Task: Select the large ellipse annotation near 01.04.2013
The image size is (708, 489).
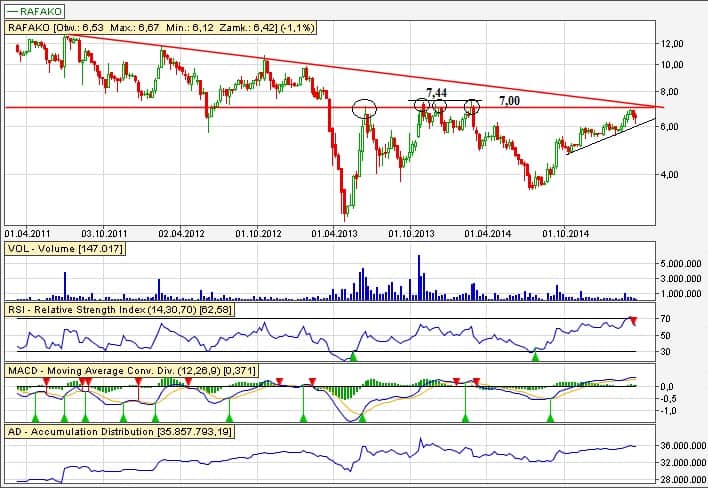Action: click(365, 108)
